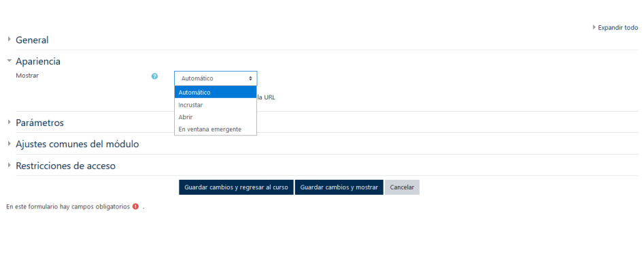The width and height of the screenshot is (644, 265).
Task: Click the Expandir todo link
Action: [617, 27]
